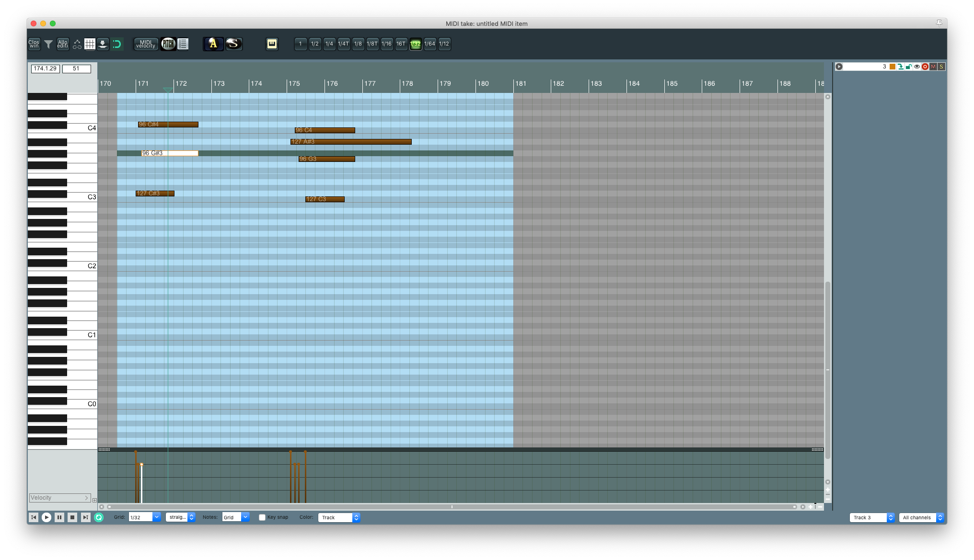
Task: Select the 1/8T grid toolbar button
Action: coord(372,44)
